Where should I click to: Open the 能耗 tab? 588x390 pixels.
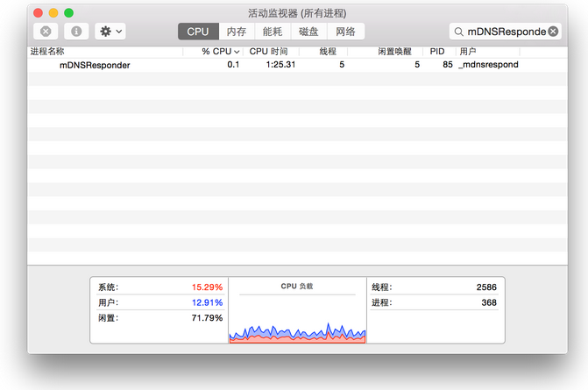point(273,32)
